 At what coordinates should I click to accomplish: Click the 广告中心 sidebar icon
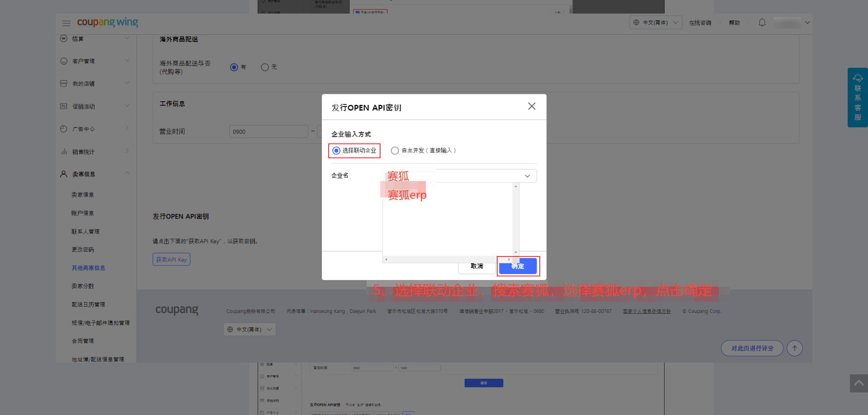pos(64,129)
